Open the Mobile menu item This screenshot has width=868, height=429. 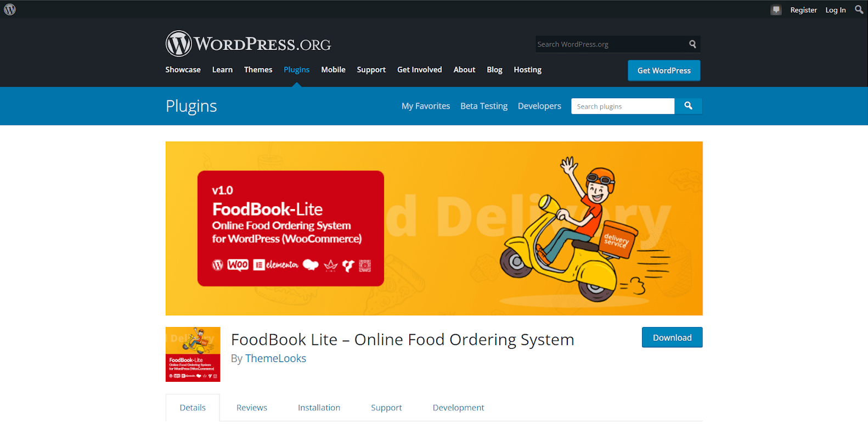(x=333, y=70)
